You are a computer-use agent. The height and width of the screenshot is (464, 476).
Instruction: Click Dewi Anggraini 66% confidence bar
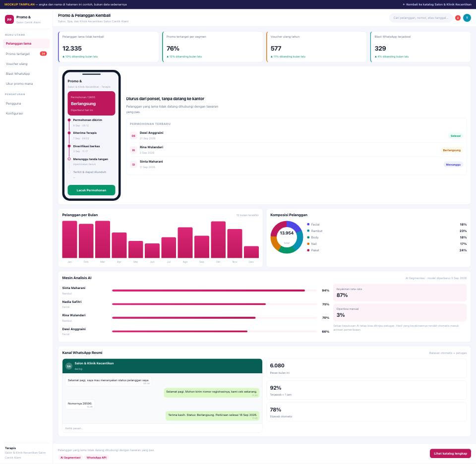click(x=214, y=331)
